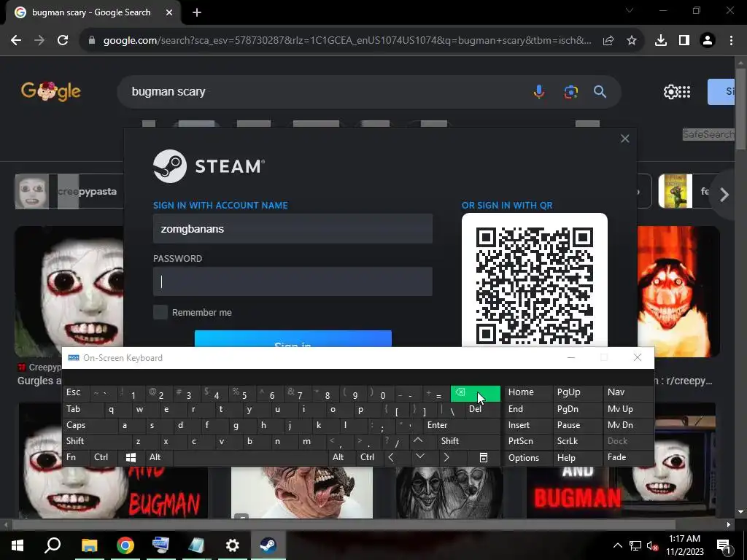Click the context menu key on keyboard

tap(483, 458)
